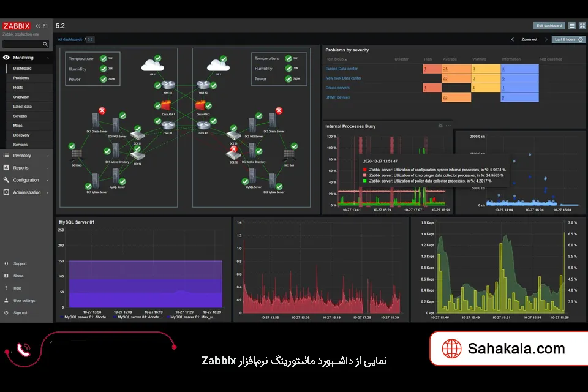The height and width of the screenshot is (392, 588).
Task: Click the Reports chart icon
Action: [6, 168]
